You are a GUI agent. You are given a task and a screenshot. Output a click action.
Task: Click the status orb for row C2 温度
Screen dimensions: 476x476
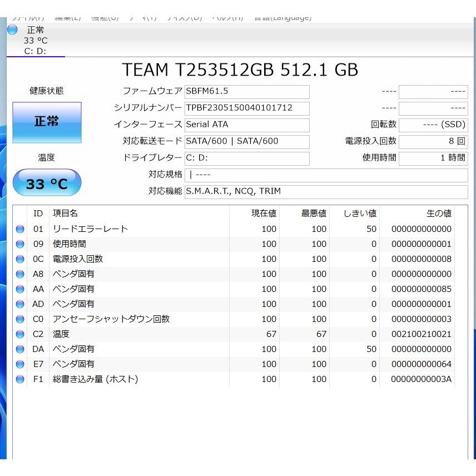point(20,334)
